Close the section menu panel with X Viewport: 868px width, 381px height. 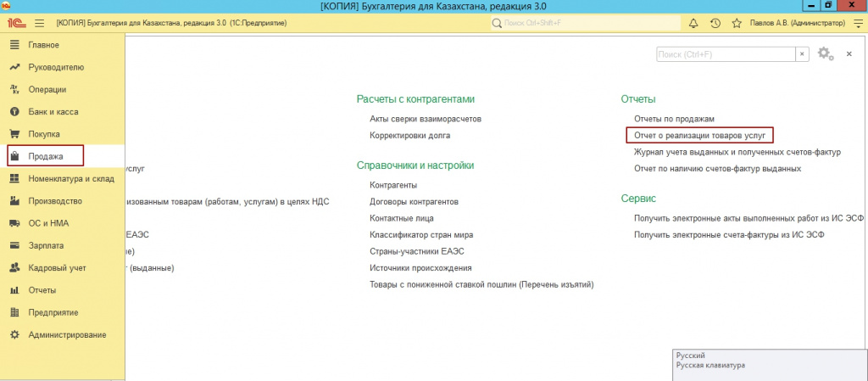click(x=849, y=53)
